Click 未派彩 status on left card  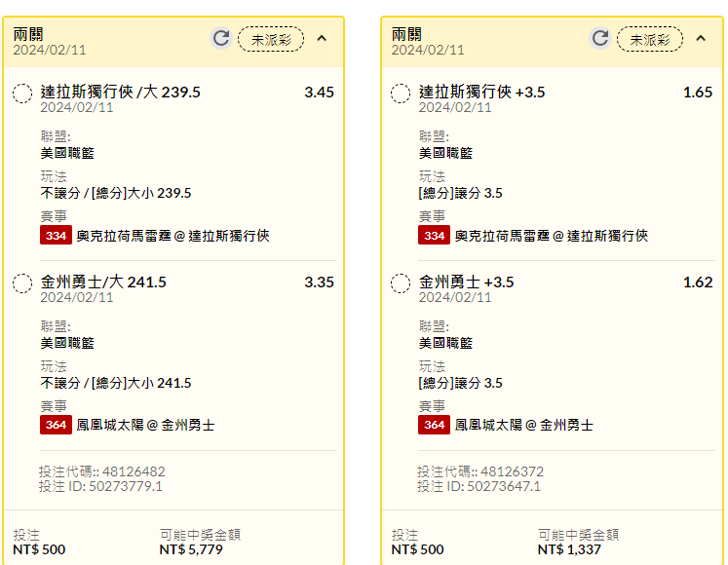click(271, 39)
